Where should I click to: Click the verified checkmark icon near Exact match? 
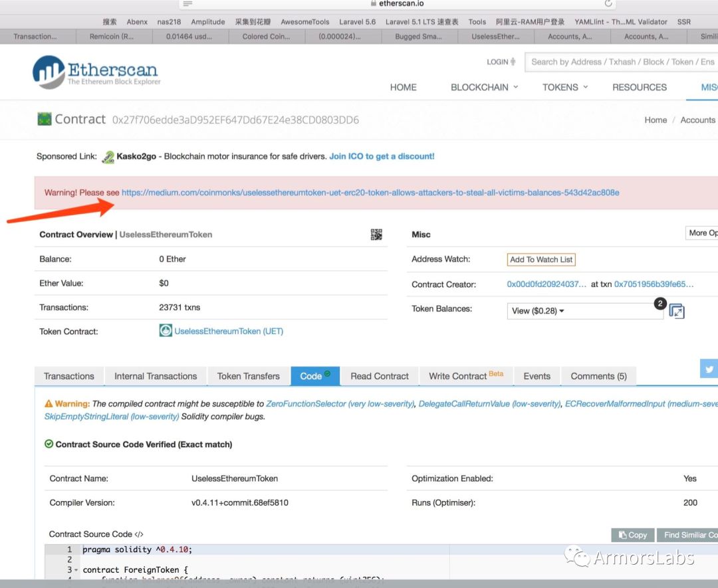pyautogui.click(x=49, y=444)
